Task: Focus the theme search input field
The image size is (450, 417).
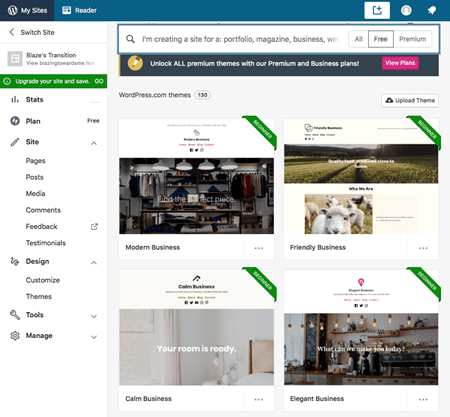Action: coord(241,39)
